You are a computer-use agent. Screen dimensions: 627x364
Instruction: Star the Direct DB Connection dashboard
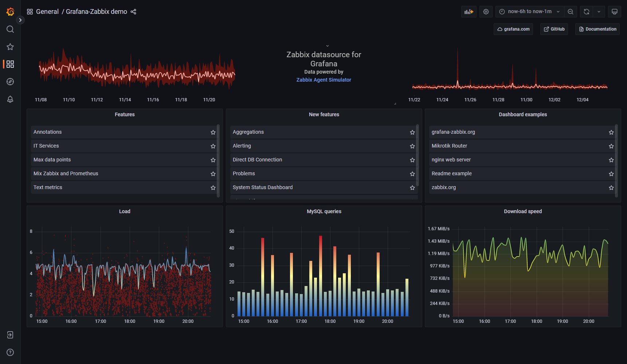pos(412,160)
